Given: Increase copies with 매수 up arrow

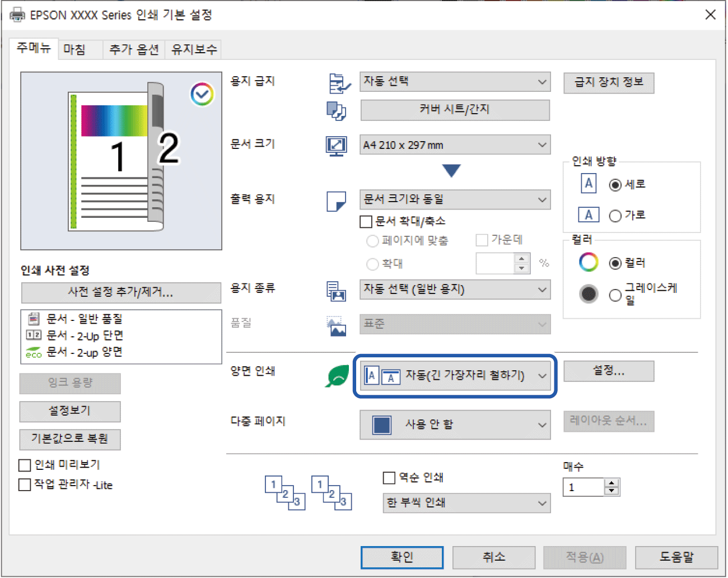Looking at the screenshot, I should pyautogui.click(x=612, y=483).
